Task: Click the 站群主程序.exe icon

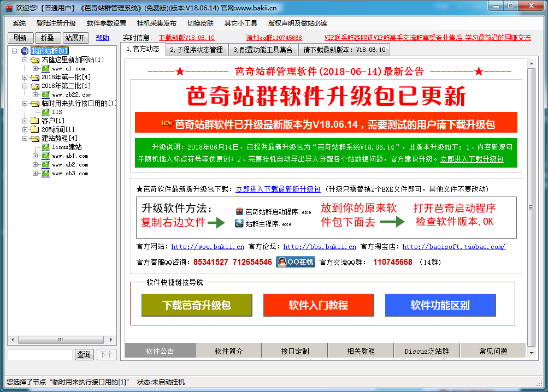Action: [239, 223]
